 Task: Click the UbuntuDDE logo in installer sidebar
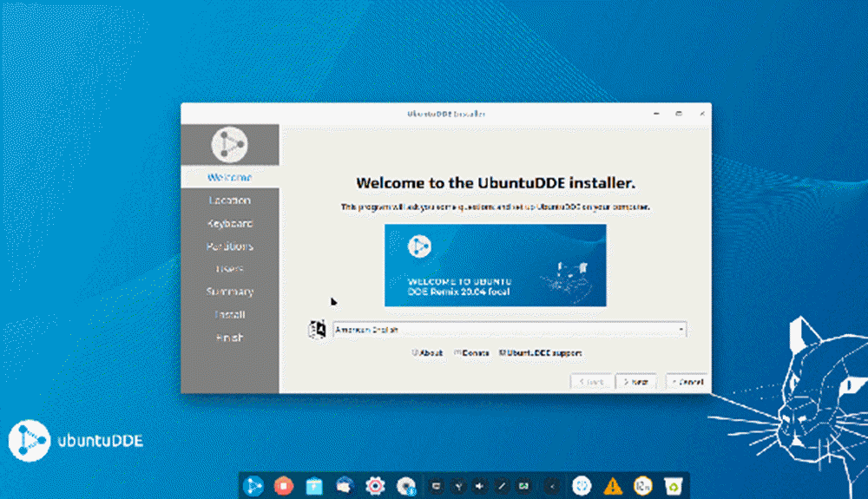(229, 144)
